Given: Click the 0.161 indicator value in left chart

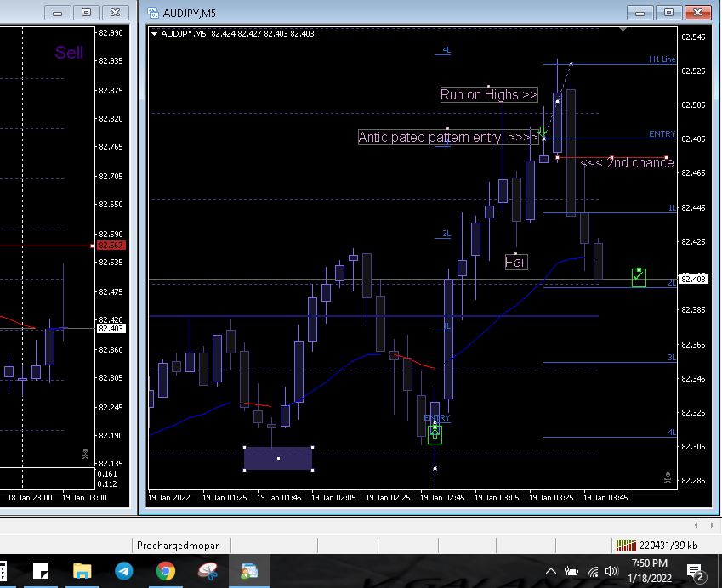Looking at the screenshot, I should pyautogui.click(x=107, y=474).
